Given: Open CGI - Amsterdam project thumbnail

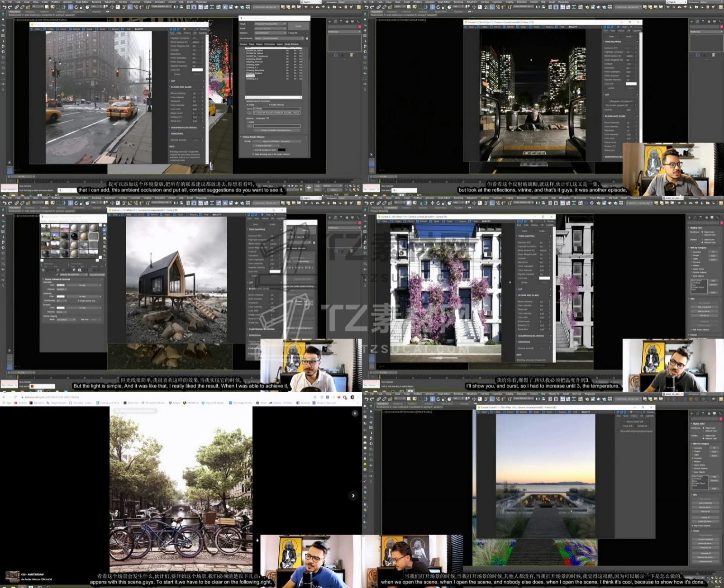Looking at the screenshot, I should 12,577.
